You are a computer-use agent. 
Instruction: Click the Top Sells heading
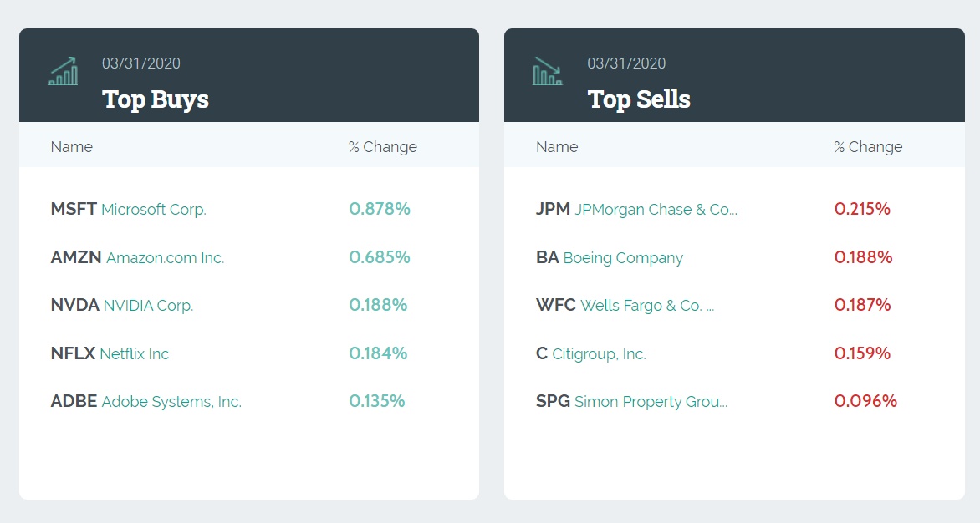pos(639,99)
